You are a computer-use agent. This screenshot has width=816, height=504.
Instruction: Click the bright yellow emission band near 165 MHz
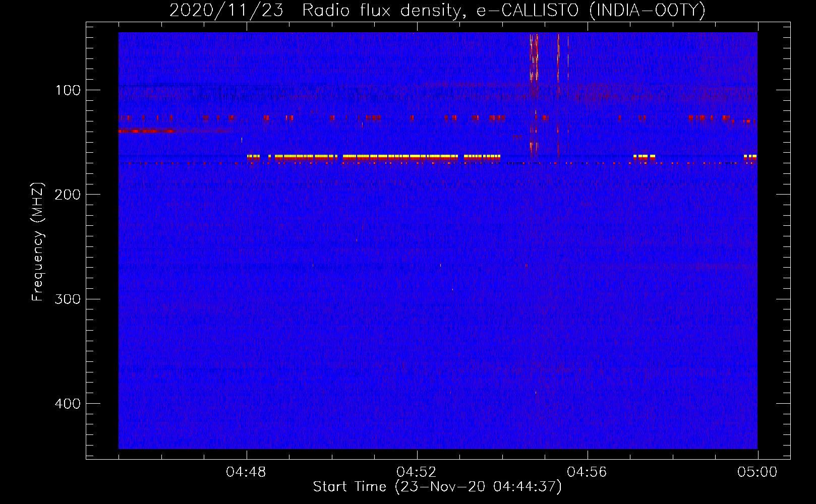click(x=374, y=157)
